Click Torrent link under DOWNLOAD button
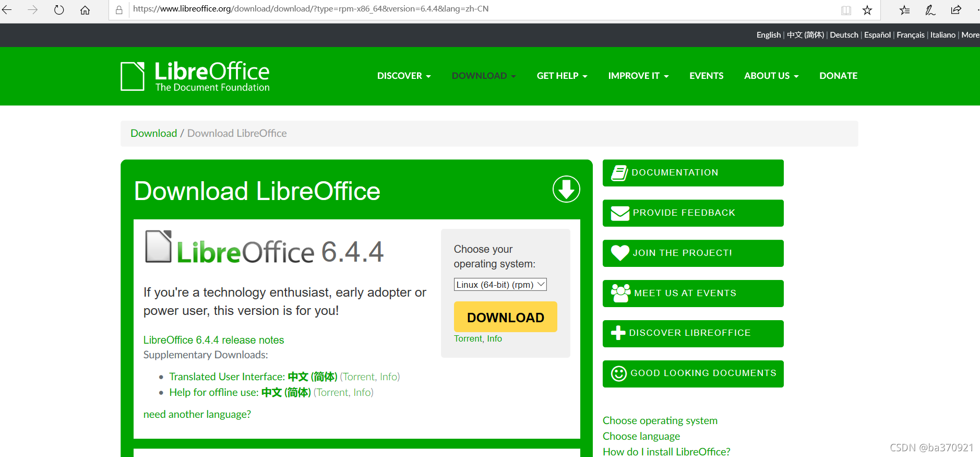This screenshot has width=980, height=457. [x=468, y=338]
